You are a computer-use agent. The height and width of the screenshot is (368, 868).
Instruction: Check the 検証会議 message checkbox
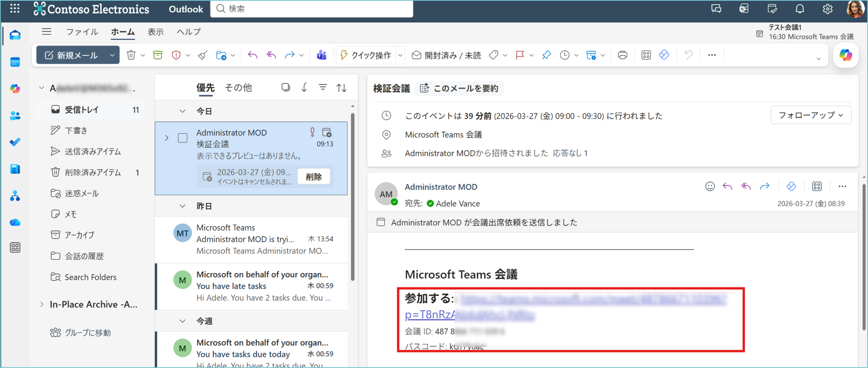tap(183, 138)
